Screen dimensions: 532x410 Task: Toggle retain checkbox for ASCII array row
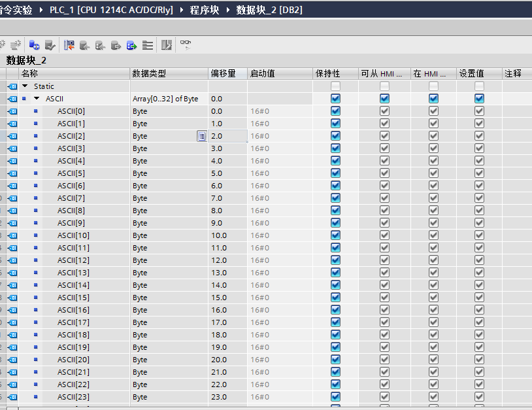[x=335, y=99]
